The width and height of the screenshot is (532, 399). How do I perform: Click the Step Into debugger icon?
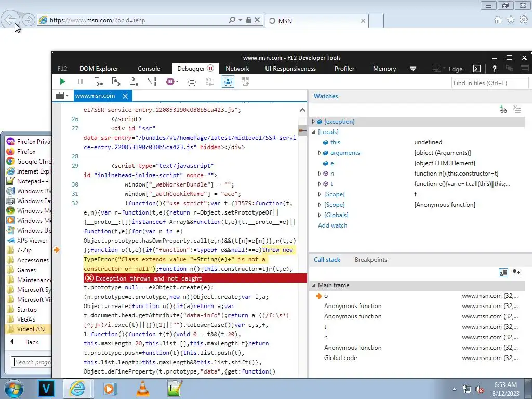(x=98, y=82)
